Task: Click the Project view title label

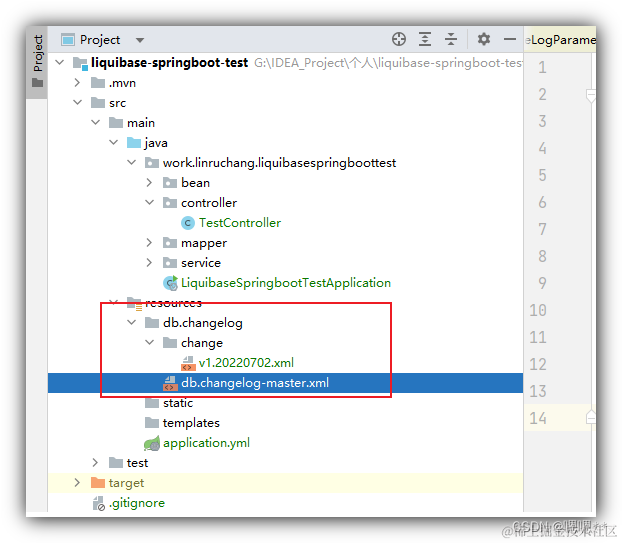Action: pos(100,40)
